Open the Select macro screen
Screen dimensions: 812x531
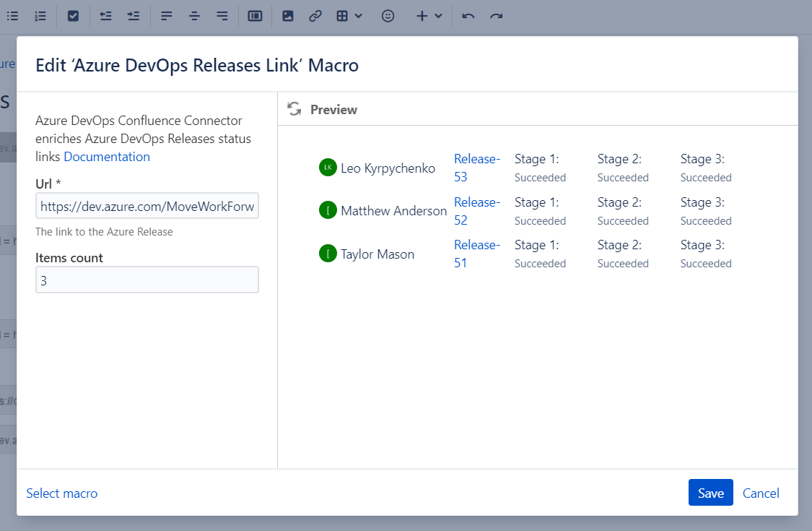tap(61, 493)
